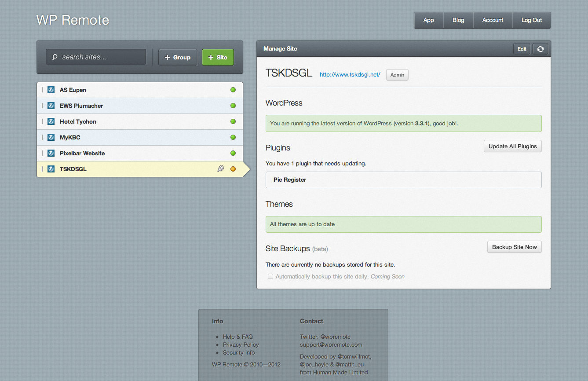The height and width of the screenshot is (381, 588).
Task: Click the WordPress icon beside MyKBC
Action: pyautogui.click(x=51, y=137)
